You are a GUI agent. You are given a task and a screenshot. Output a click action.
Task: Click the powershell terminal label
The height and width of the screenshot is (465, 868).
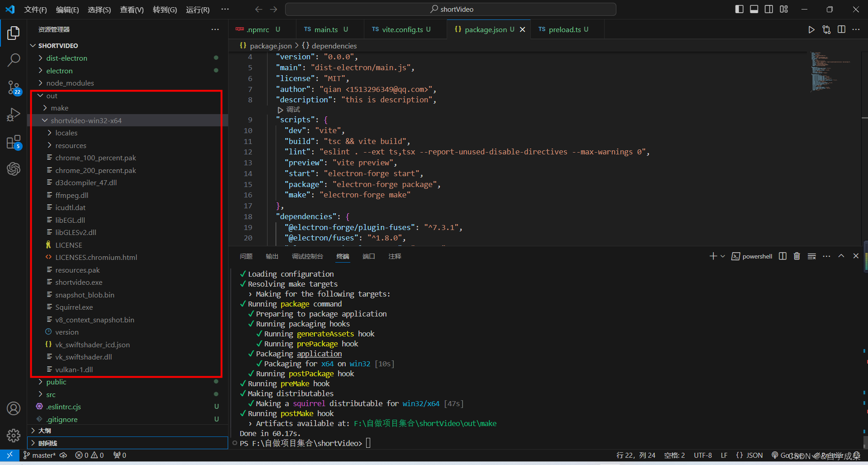tap(757, 256)
